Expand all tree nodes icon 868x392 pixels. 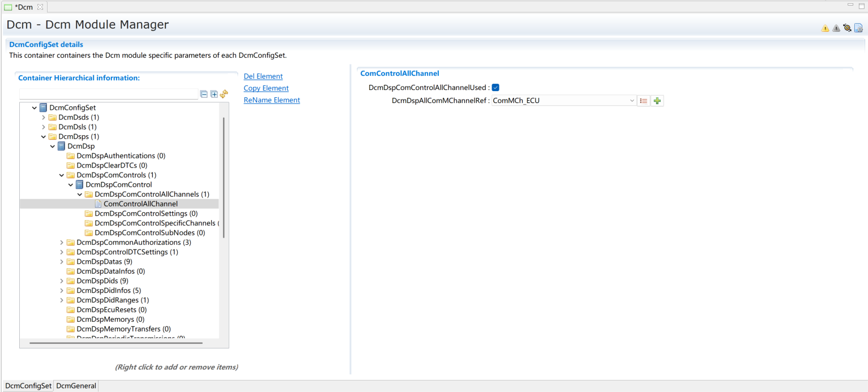pyautogui.click(x=214, y=94)
